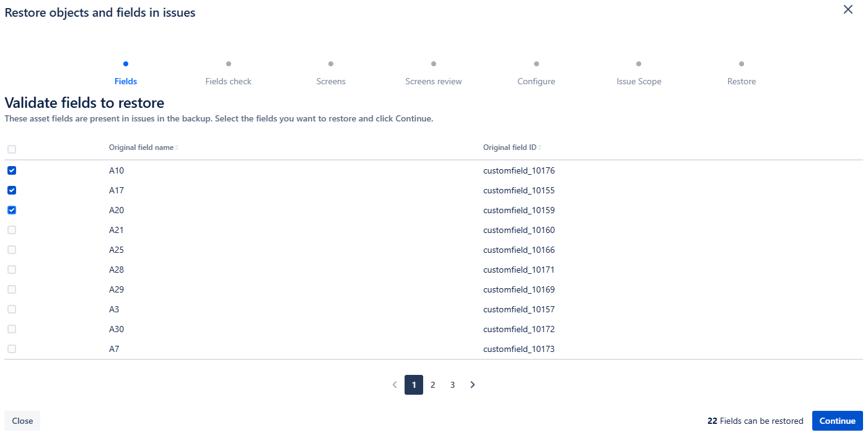868x435 pixels.
Task: Close the restore dialog with X icon
Action: click(x=848, y=9)
